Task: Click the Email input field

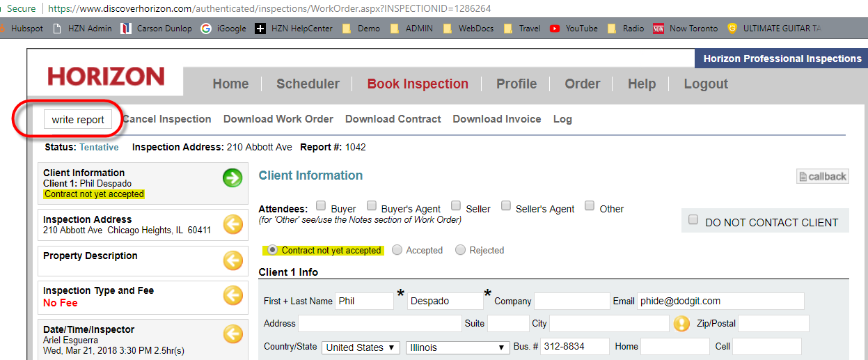Action: [x=720, y=302]
